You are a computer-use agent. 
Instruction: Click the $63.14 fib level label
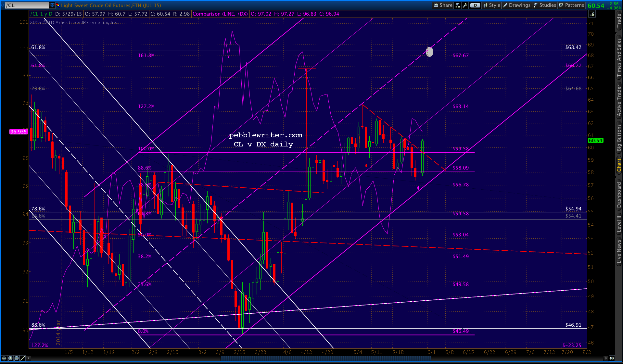click(x=461, y=107)
